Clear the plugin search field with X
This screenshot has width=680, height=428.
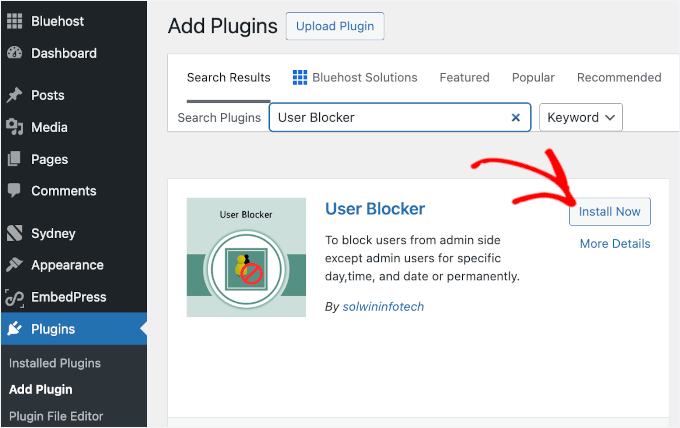click(516, 118)
